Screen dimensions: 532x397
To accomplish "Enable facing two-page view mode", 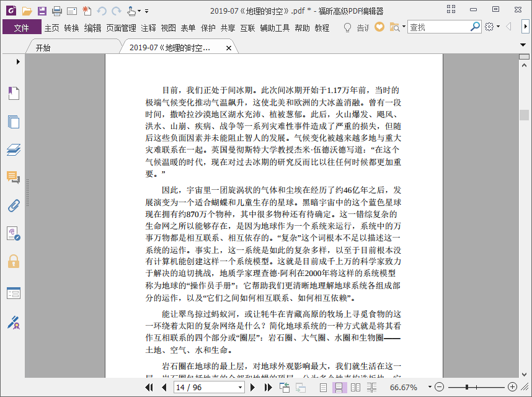I will [x=355, y=387].
